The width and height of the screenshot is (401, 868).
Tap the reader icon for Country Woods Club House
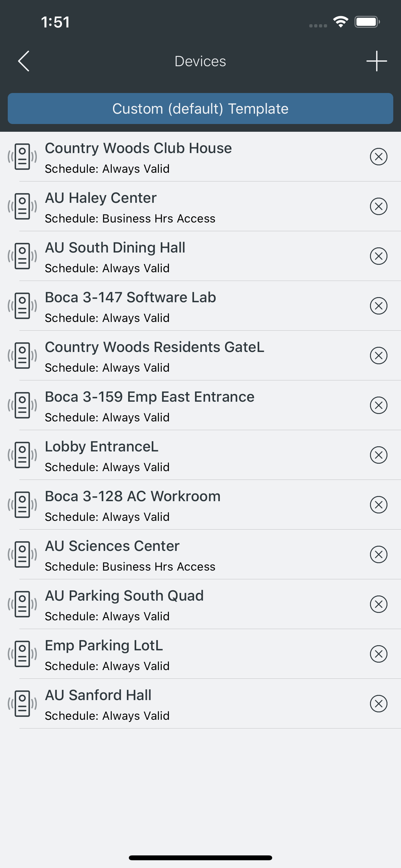click(x=23, y=157)
